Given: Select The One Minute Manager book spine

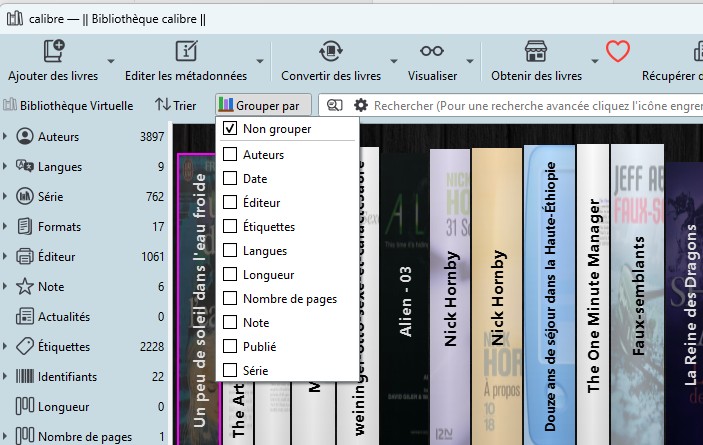Looking at the screenshot, I should point(592,290).
